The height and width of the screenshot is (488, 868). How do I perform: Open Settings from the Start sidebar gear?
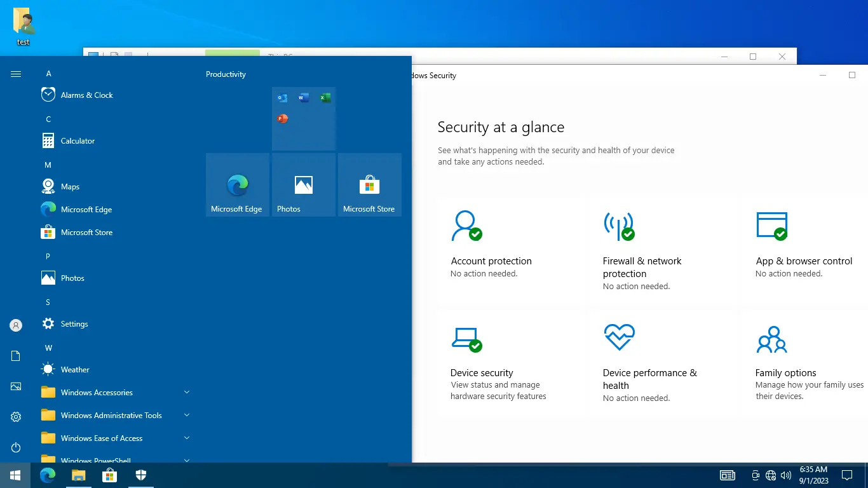pos(15,416)
